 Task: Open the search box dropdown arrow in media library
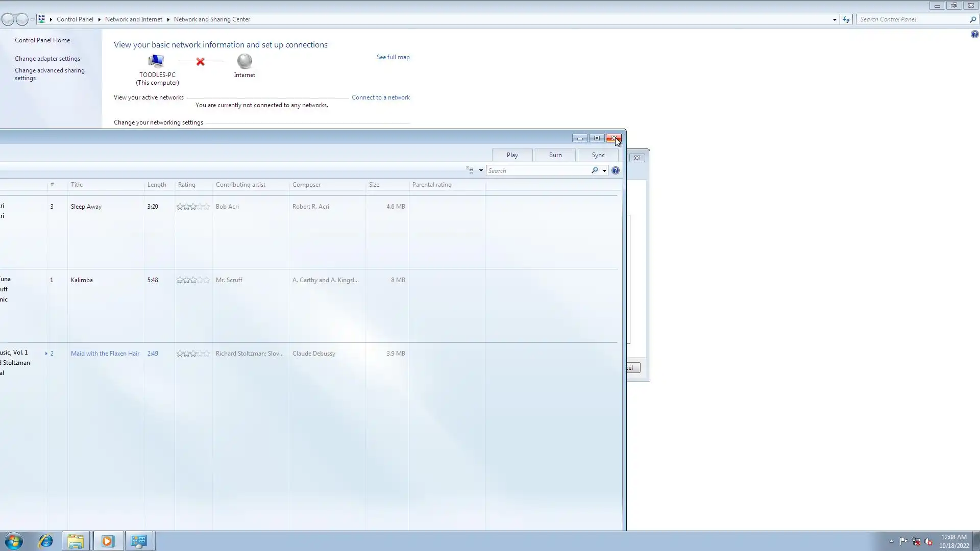click(x=605, y=170)
